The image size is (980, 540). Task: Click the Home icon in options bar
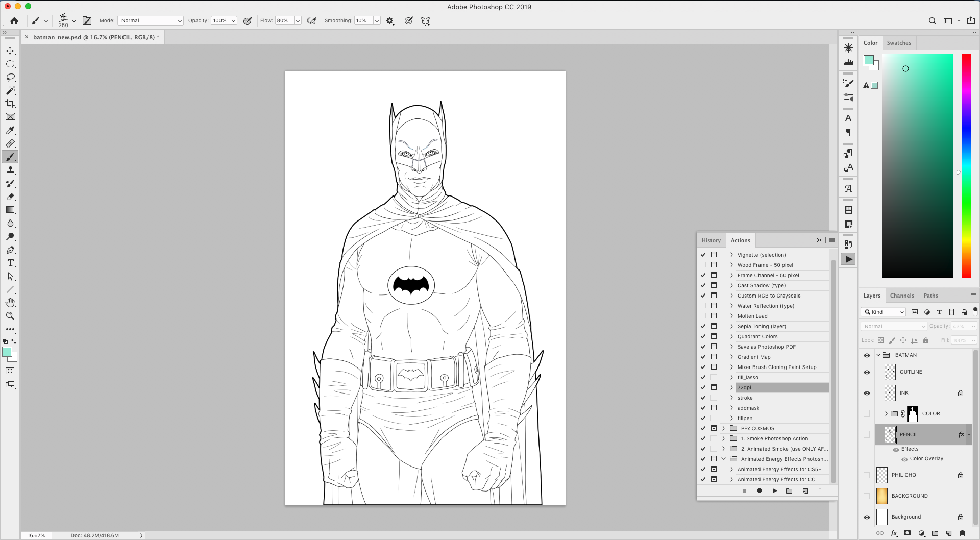coord(14,21)
